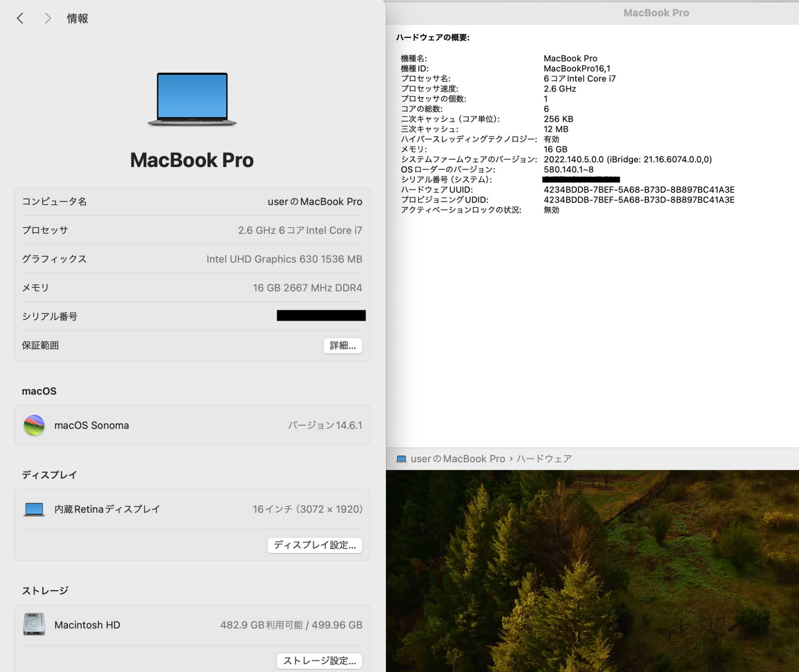Select the OSローダー version 580.140.1~8
Image resolution: width=799 pixels, height=672 pixels.
(568, 170)
